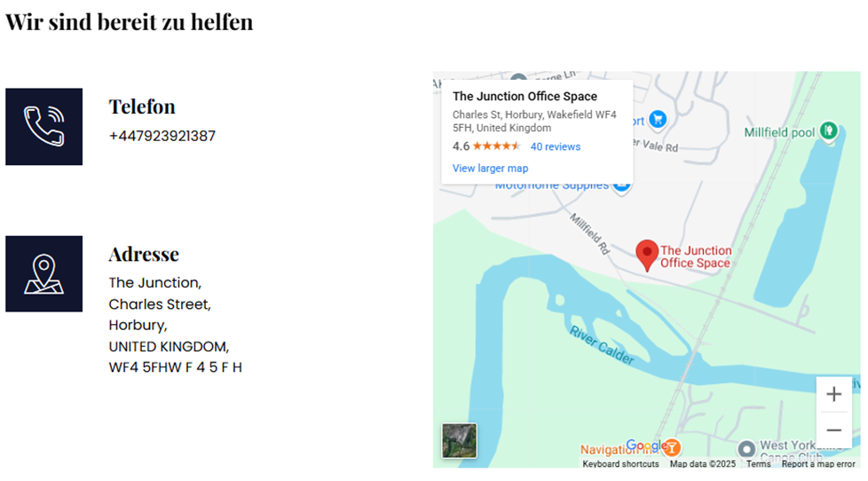Click Keyboard shortcuts on the map
868x481 pixels.
[x=620, y=464]
